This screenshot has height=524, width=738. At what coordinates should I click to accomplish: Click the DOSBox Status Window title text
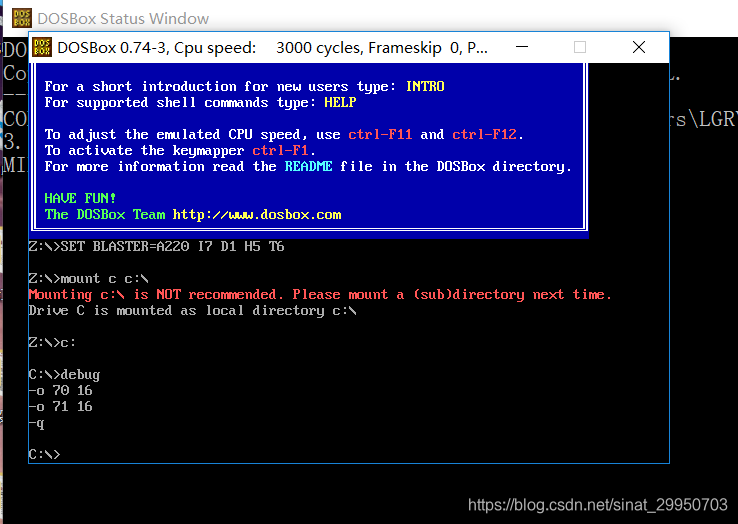point(123,18)
